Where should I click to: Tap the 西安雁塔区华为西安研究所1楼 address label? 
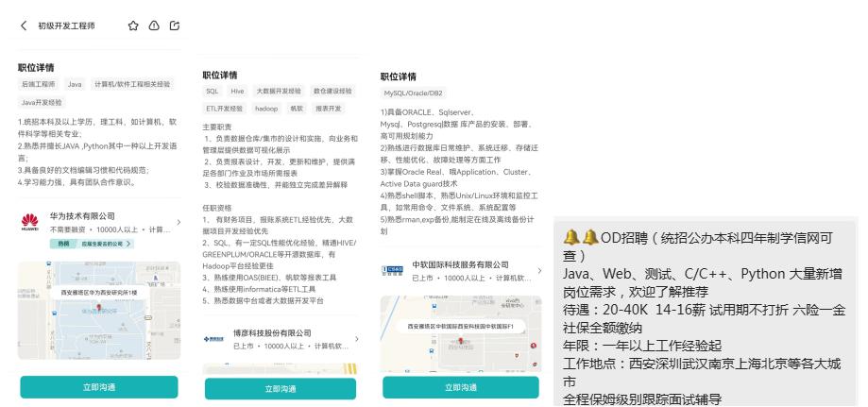pos(98,292)
